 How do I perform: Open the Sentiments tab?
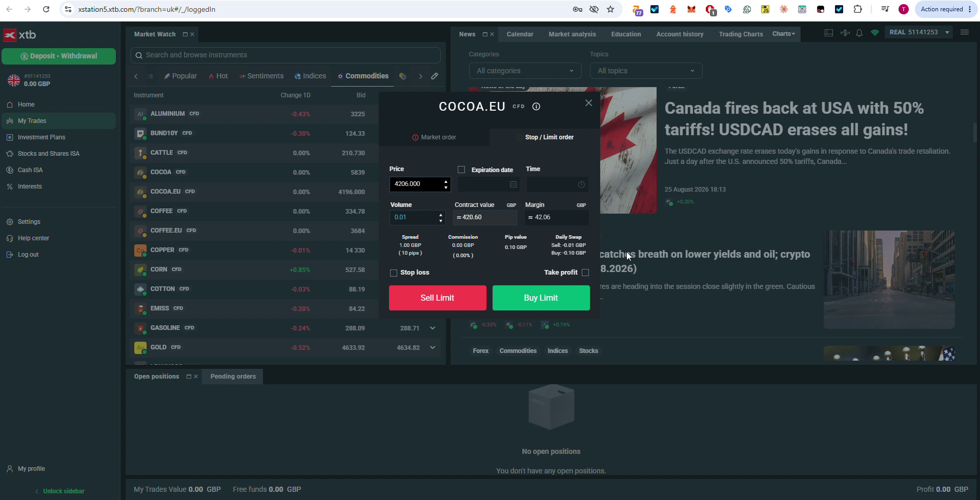[x=261, y=76]
